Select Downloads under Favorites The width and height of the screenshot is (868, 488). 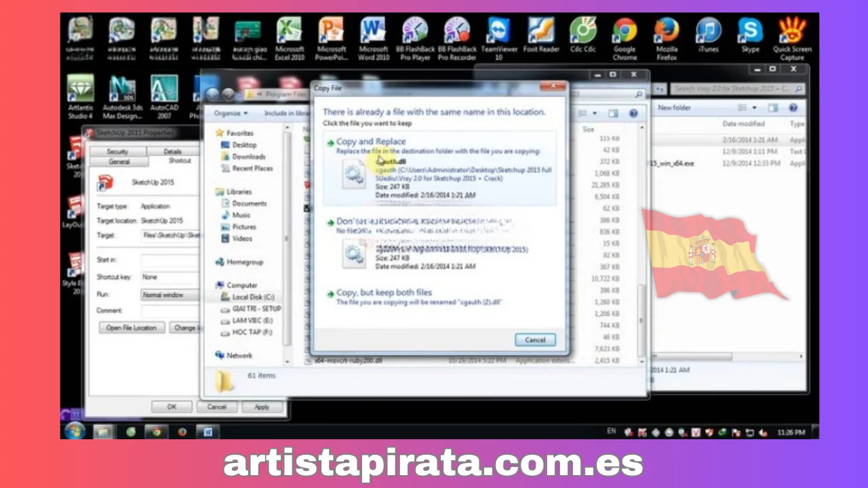pyautogui.click(x=249, y=156)
